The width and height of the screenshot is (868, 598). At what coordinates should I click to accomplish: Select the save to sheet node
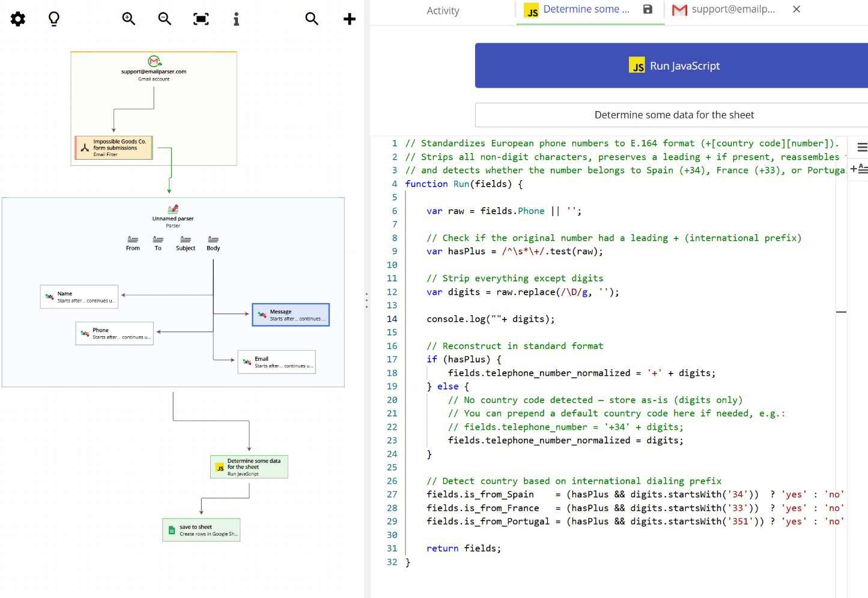[201, 530]
